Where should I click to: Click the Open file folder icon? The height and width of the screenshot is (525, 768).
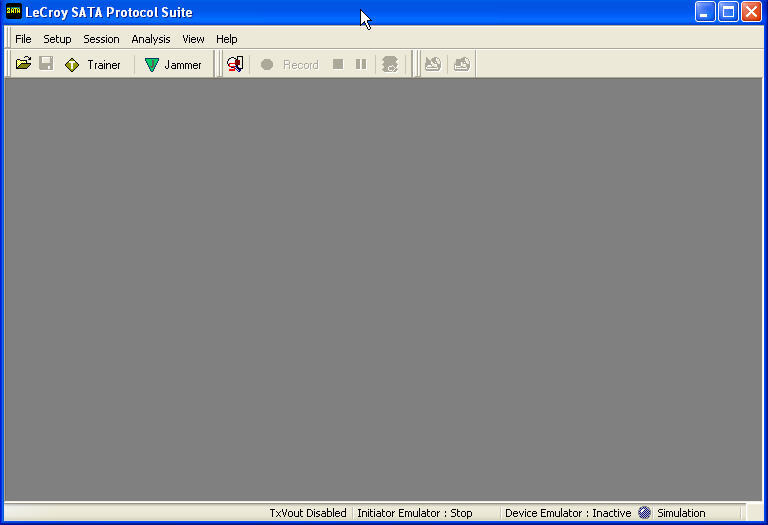coord(24,64)
